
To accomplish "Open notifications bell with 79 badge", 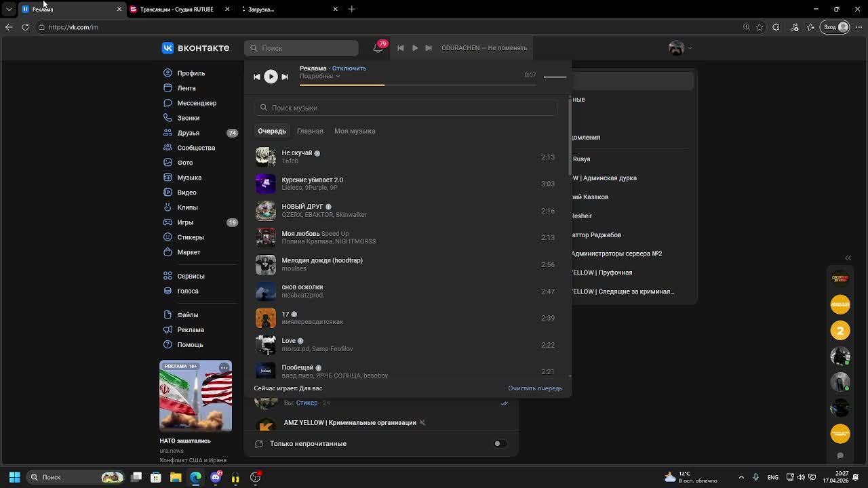I will pos(378,48).
